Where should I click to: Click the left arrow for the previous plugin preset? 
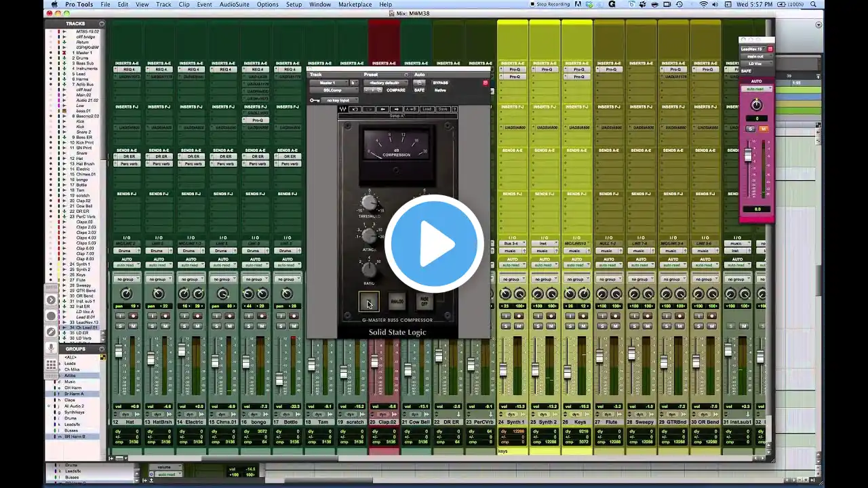(x=383, y=109)
